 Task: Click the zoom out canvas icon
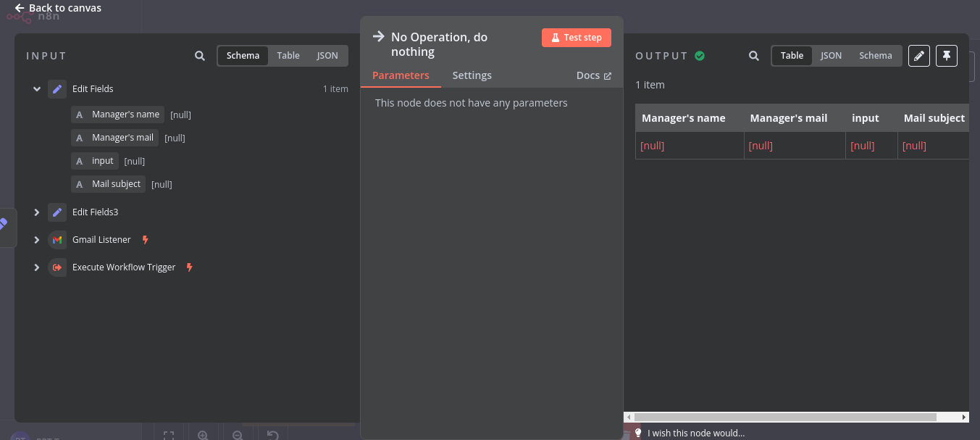[238, 435]
